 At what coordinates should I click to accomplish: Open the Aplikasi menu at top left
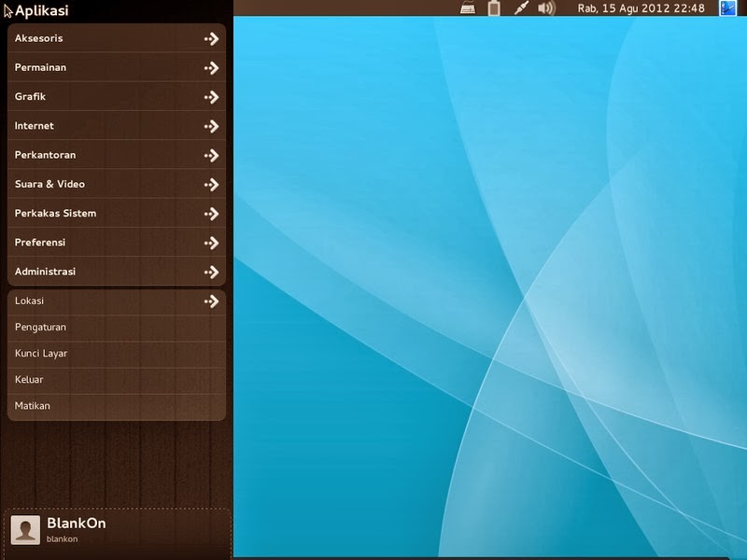coord(42,11)
